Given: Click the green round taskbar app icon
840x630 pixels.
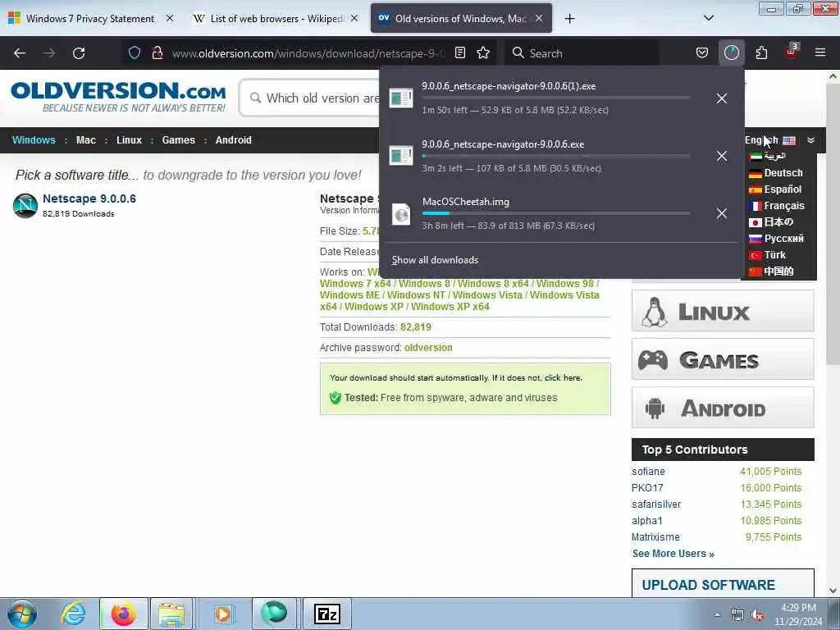Looking at the screenshot, I should tap(274, 614).
